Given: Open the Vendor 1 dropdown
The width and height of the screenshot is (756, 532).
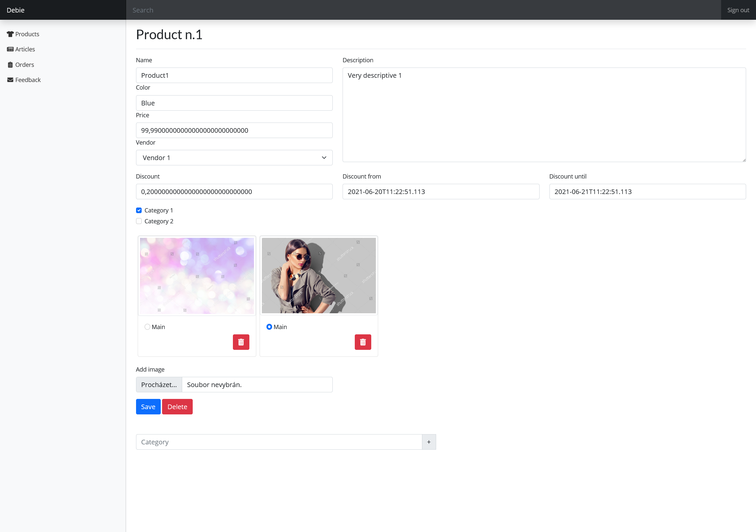Looking at the screenshot, I should click(234, 158).
